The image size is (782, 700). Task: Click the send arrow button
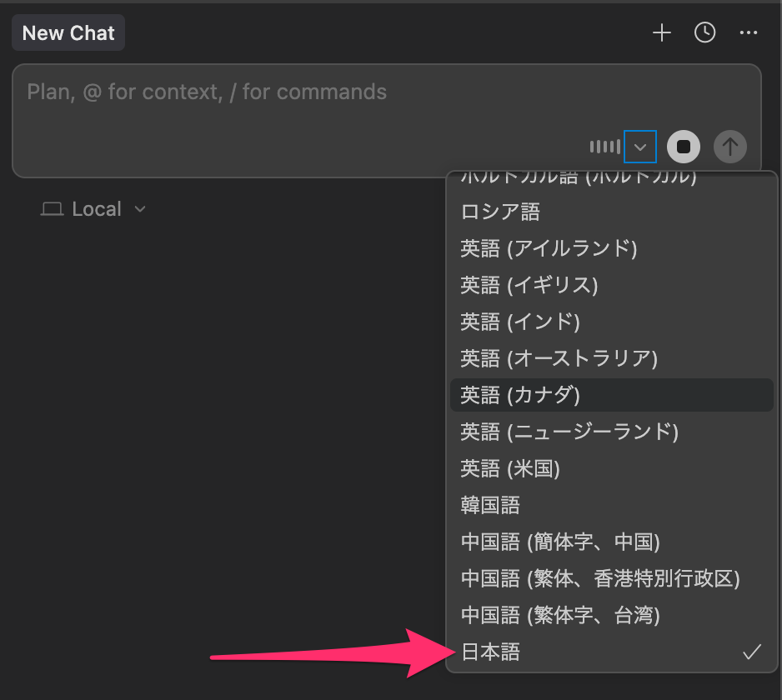(730, 147)
